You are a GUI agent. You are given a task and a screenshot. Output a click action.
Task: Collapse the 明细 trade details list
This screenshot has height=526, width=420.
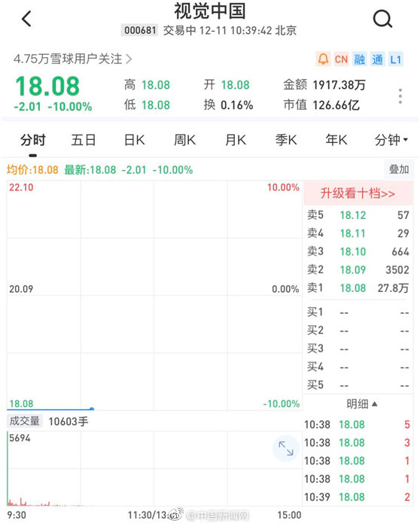point(361,404)
